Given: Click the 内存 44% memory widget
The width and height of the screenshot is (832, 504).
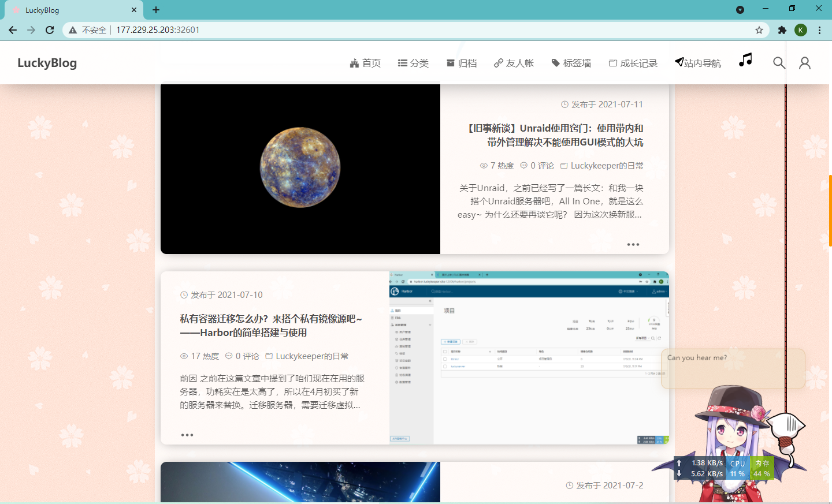Looking at the screenshot, I should [762, 468].
